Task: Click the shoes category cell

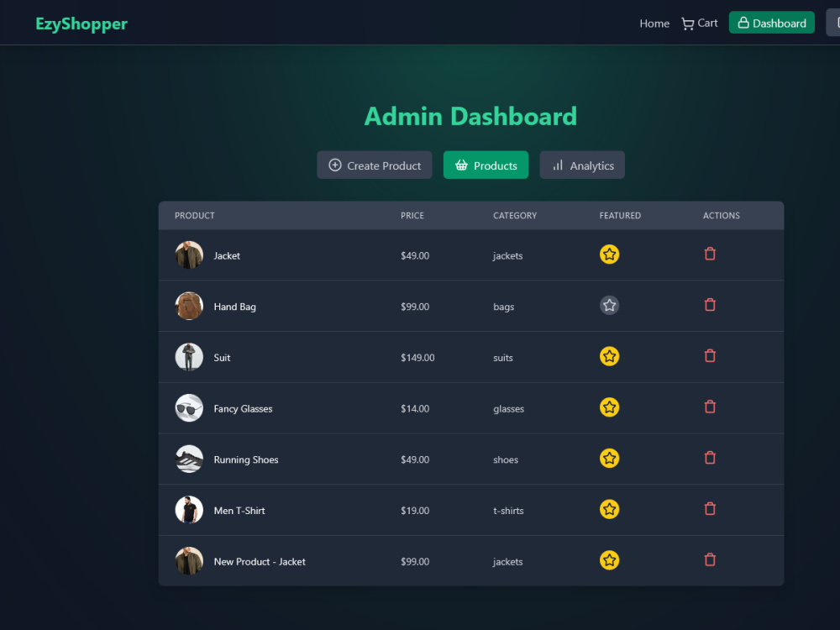Action: (505, 459)
